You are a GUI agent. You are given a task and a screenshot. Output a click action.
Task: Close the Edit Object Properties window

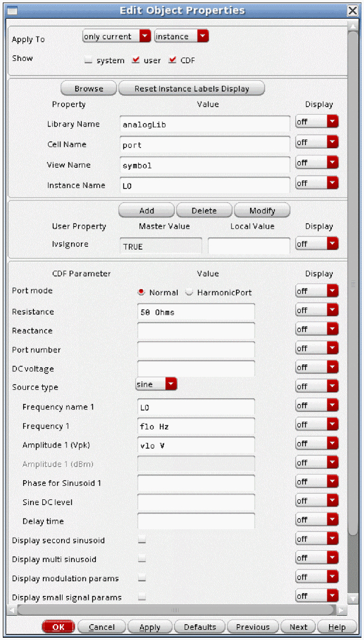[353, 10]
